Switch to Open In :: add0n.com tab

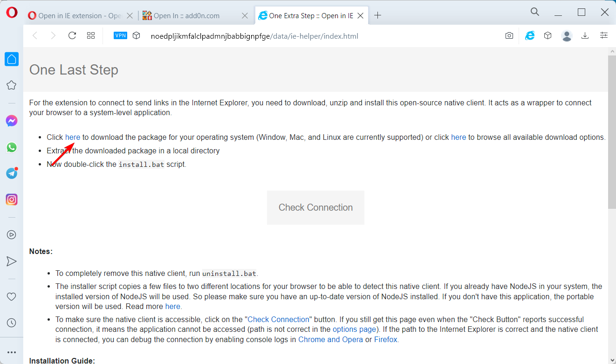[x=196, y=15]
